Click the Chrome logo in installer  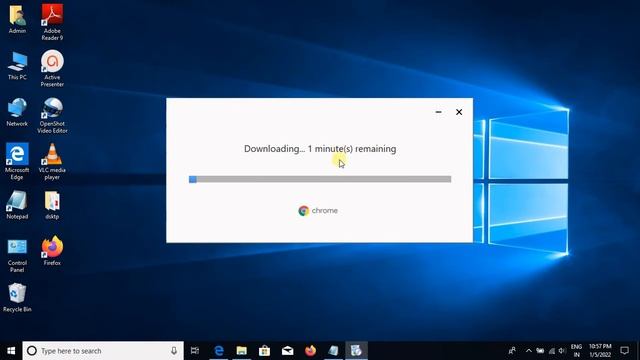pyautogui.click(x=303, y=211)
